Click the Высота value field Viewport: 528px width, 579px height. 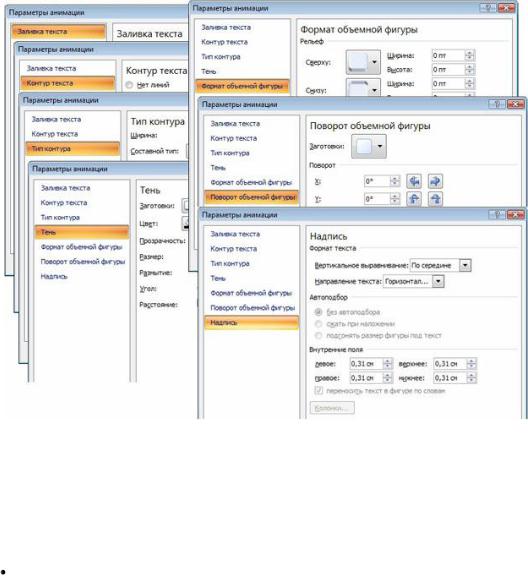[448, 69]
